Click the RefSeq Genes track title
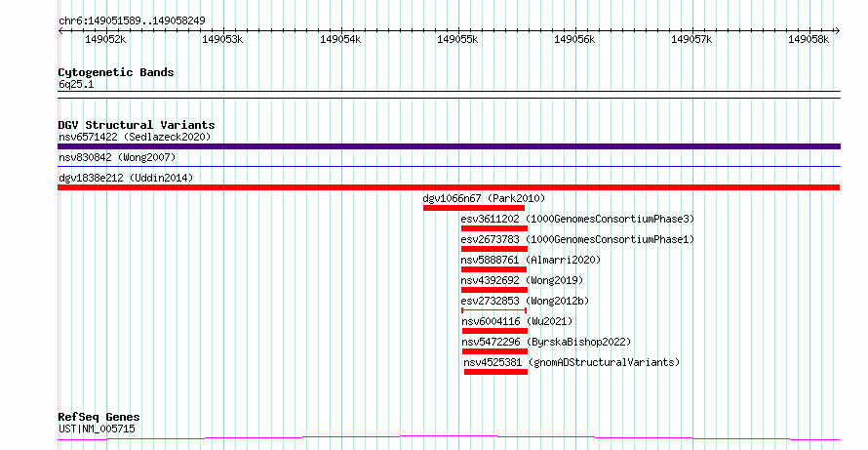Screen dimensions: 868x450 pyautogui.click(x=99, y=417)
